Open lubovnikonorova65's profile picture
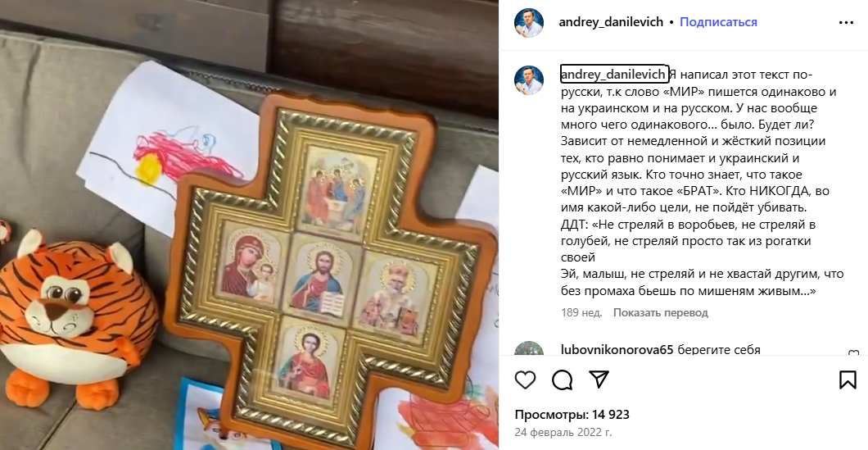Viewport: 868px width, 450px height. tap(529, 348)
